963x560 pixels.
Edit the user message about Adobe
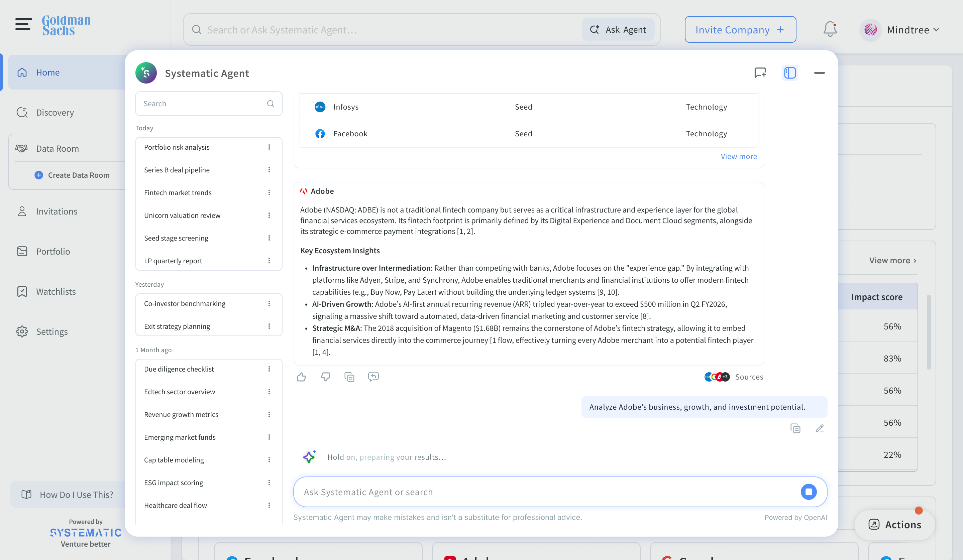point(820,429)
